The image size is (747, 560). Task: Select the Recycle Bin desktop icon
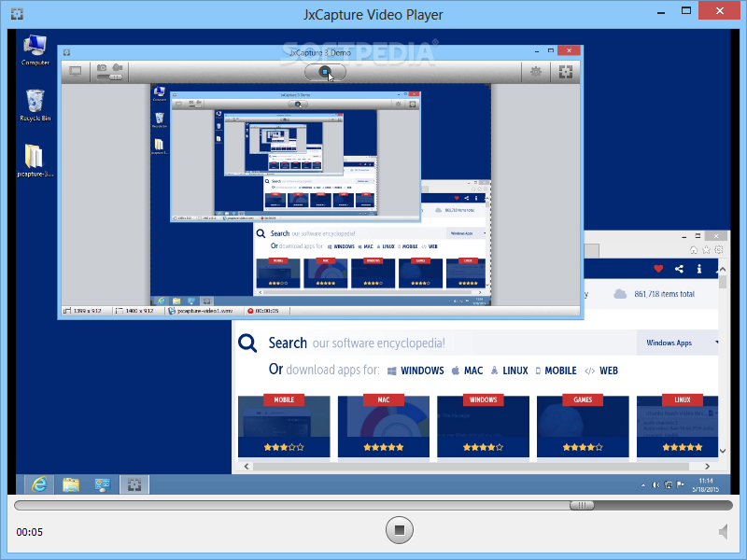(x=35, y=105)
